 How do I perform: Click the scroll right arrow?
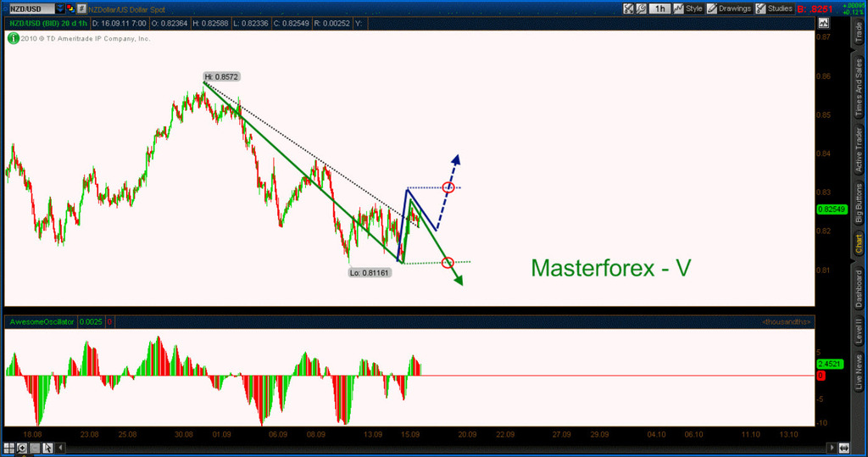coord(831,448)
